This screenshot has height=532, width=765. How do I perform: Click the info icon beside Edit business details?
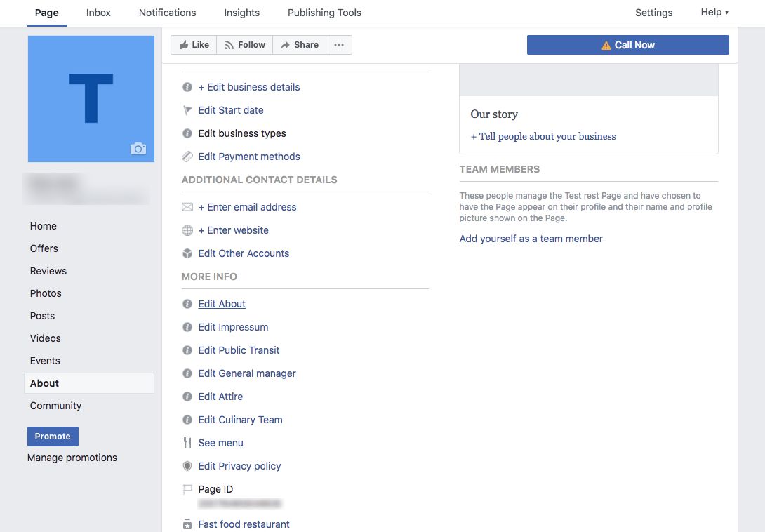click(x=187, y=87)
